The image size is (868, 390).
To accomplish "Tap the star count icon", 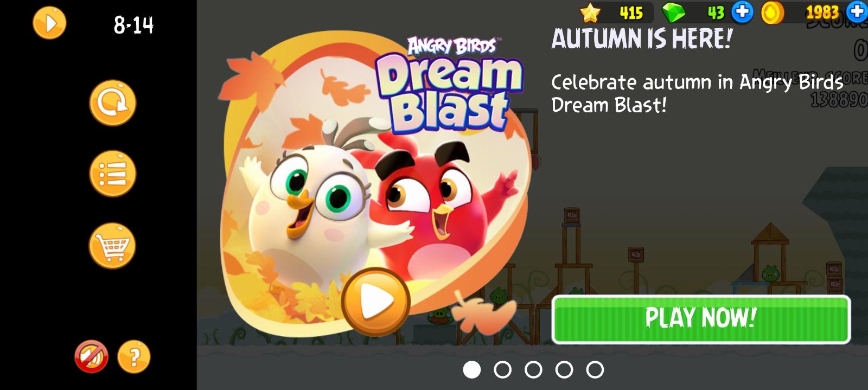I will click(590, 12).
